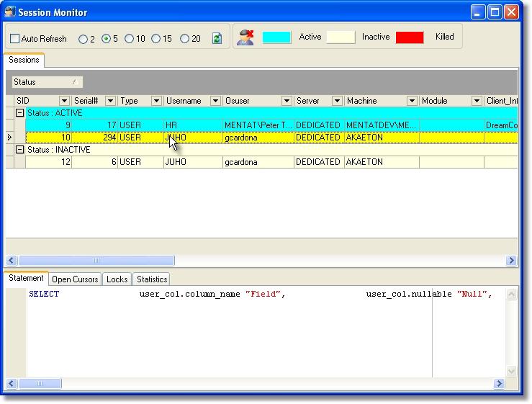Open the Module column filter dropdown
532x404 pixels.
477,101
